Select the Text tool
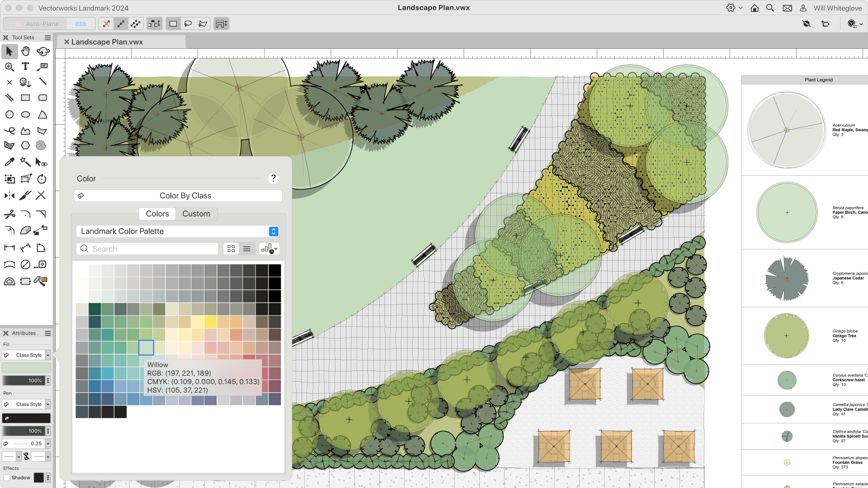The height and width of the screenshot is (488, 868). pos(25,67)
